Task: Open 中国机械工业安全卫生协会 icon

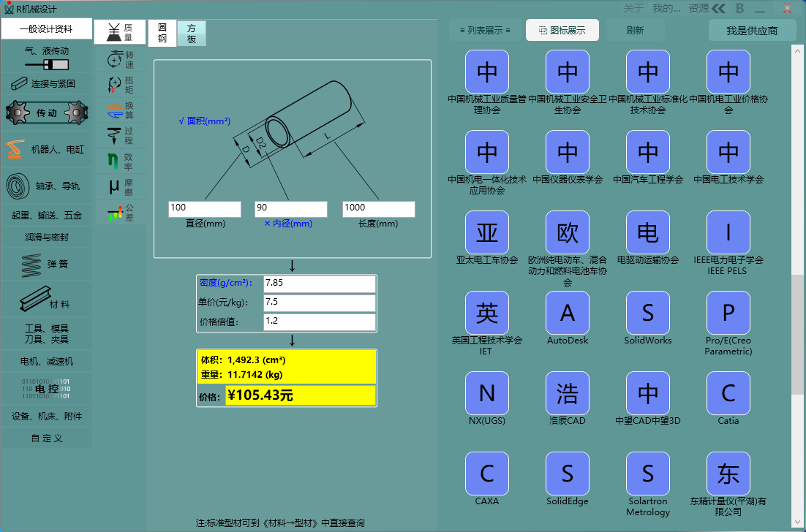Action: pos(568,72)
